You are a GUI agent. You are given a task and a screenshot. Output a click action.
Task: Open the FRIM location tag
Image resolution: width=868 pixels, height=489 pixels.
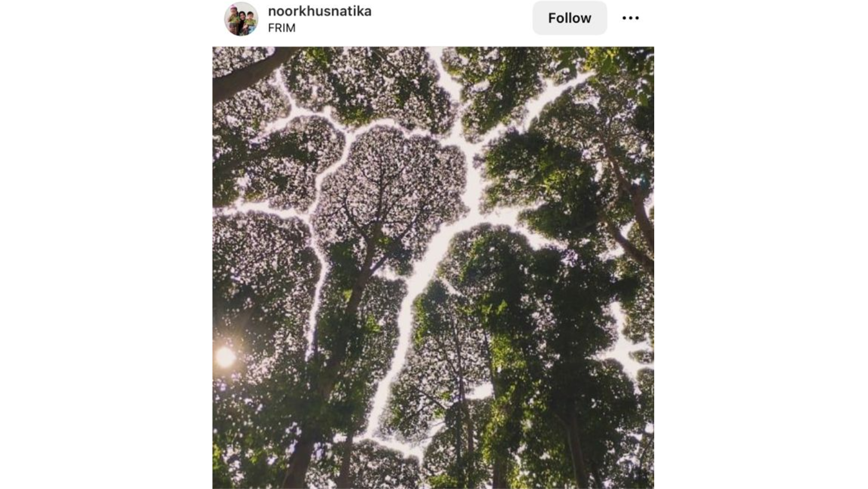(x=282, y=28)
